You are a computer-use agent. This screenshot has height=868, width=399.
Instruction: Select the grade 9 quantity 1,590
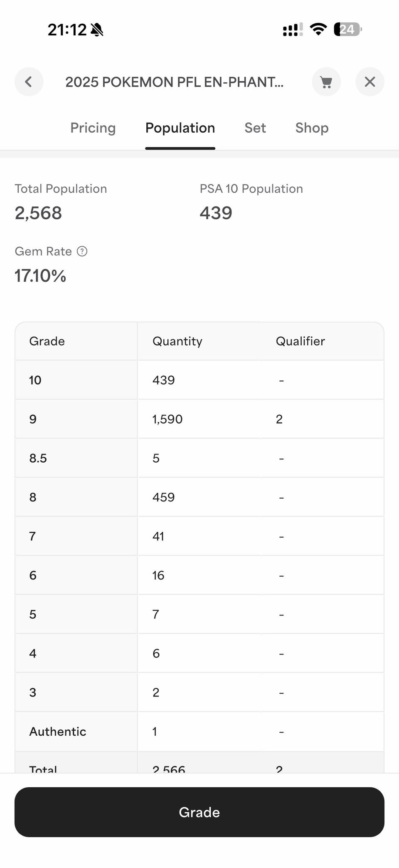167,419
